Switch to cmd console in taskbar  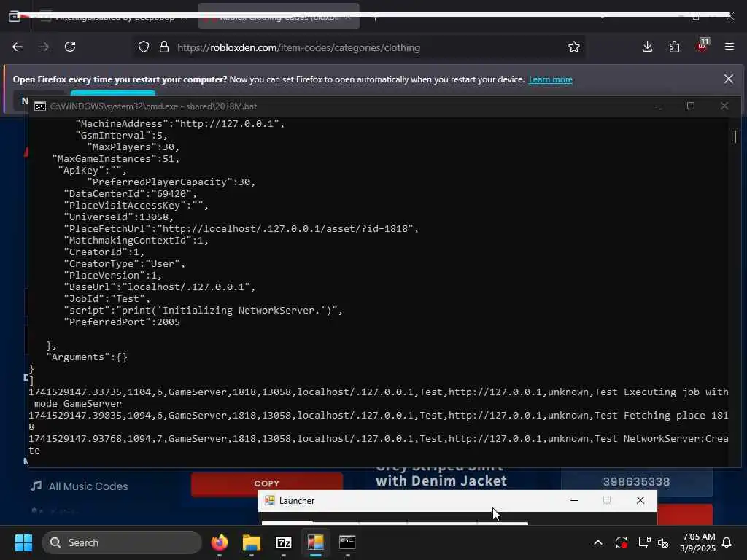point(347,542)
